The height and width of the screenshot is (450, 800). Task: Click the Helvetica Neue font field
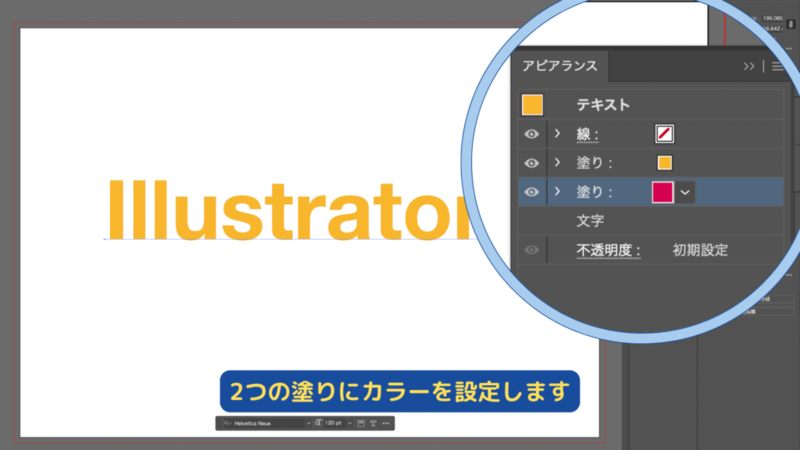pyautogui.click(x=266, y=423)
